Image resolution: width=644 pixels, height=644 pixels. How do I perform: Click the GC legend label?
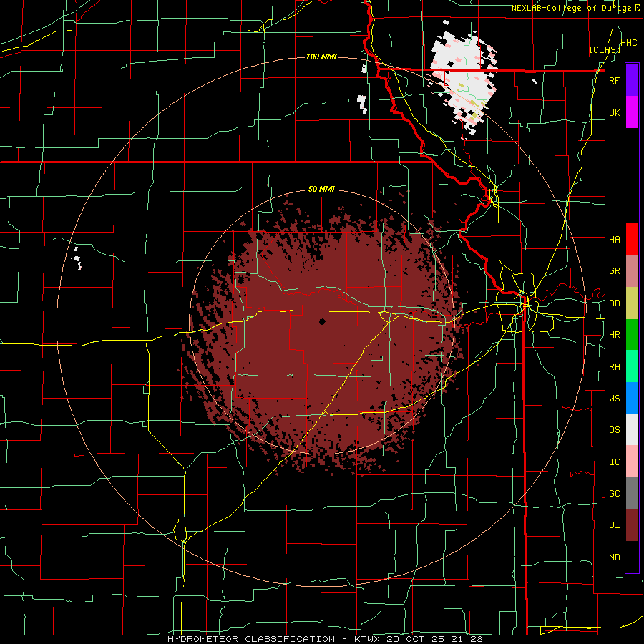(614, 494)
